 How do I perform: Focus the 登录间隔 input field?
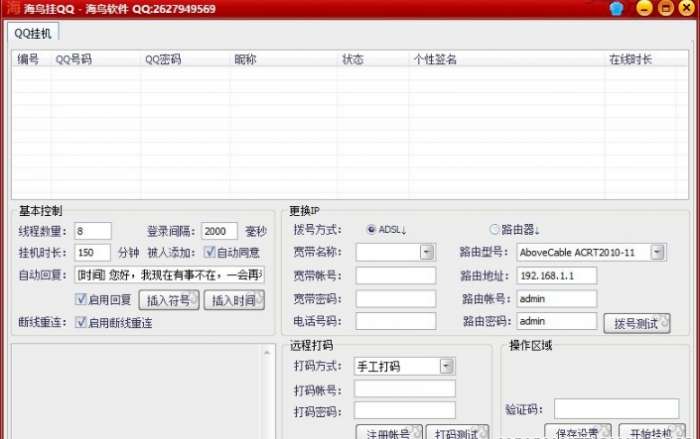(219, 231)
